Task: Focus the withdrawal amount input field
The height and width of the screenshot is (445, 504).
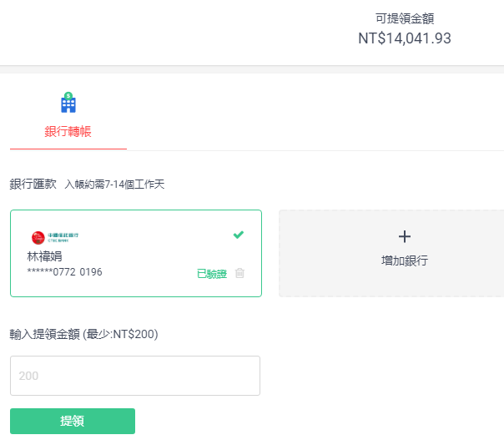Action: point(135,376)
